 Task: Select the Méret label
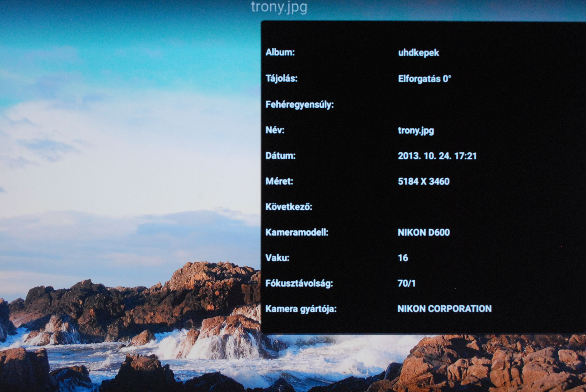pos(279,181)
